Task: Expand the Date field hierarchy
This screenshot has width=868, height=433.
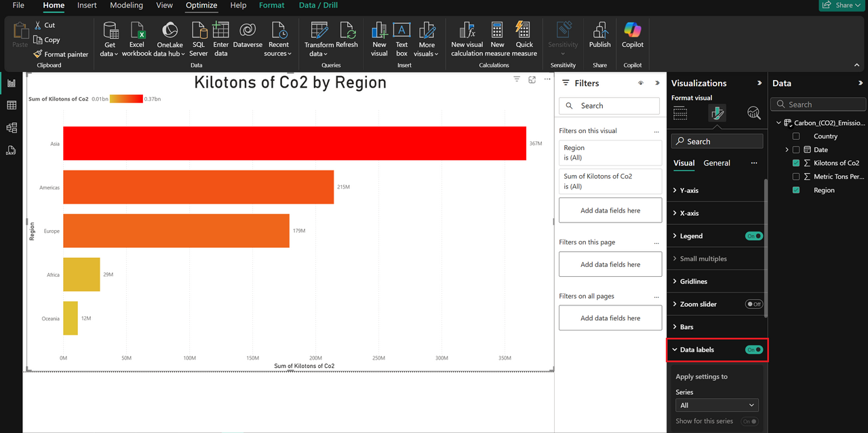Action: pyautogui.click(x=787, y=150)
